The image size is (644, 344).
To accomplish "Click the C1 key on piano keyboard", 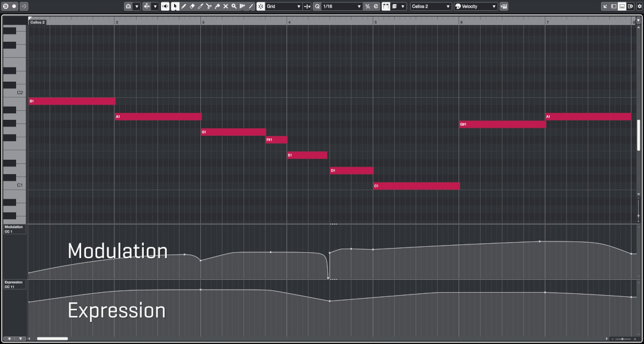I will point(14,185).
